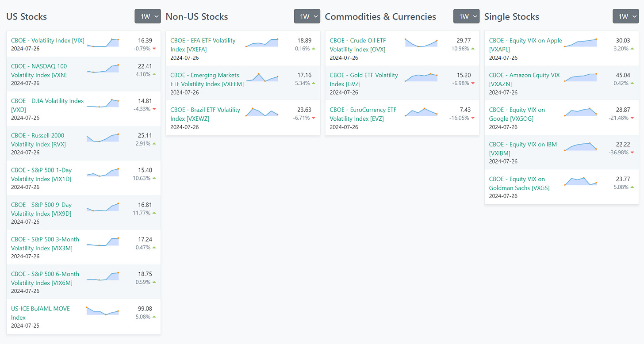Click the VIX3M sparkline chart
This screenshot has width=644, height=344.
tap(103, 241)
